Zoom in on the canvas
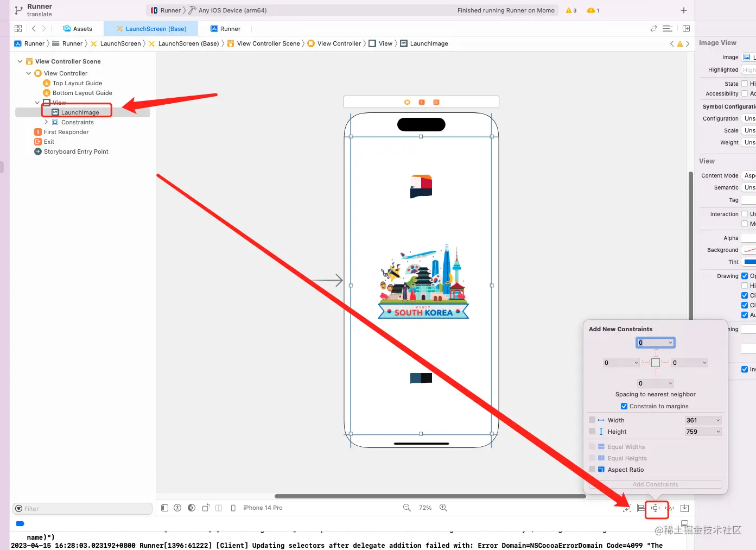This screenshot has height=550, width=756. point(443,508)
